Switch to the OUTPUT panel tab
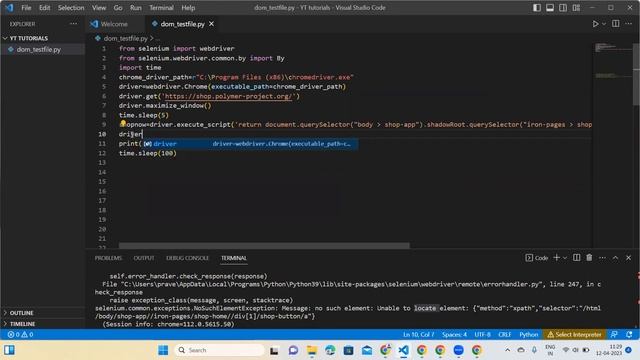Image resolution: width=640 pixels, height=360 pixels. (x=144, y=258)
